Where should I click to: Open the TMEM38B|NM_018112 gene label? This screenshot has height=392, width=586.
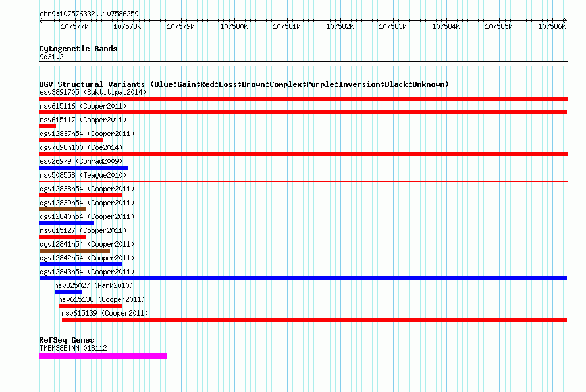(73, 348)
